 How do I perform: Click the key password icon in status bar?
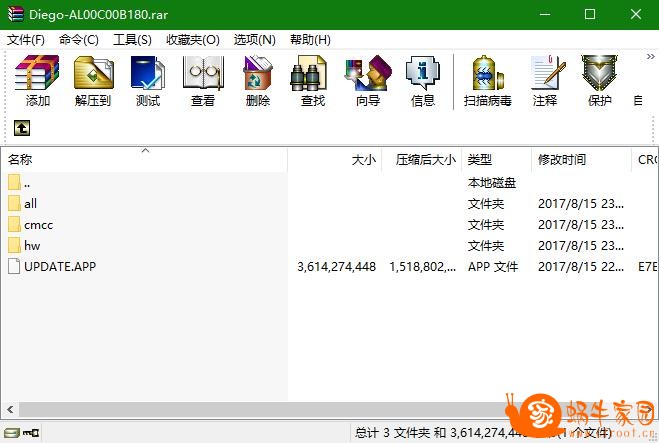pos(31,432)
